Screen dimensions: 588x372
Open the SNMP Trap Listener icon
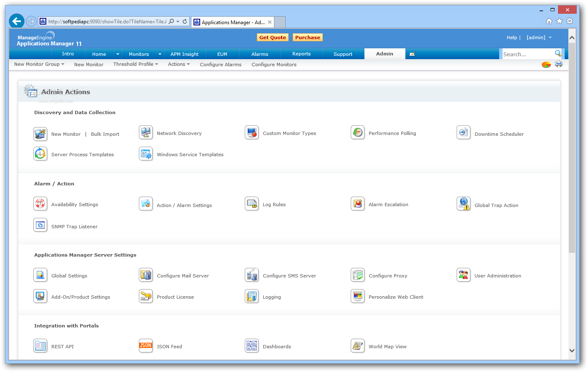pyautogui.click(x=40, y=225)
